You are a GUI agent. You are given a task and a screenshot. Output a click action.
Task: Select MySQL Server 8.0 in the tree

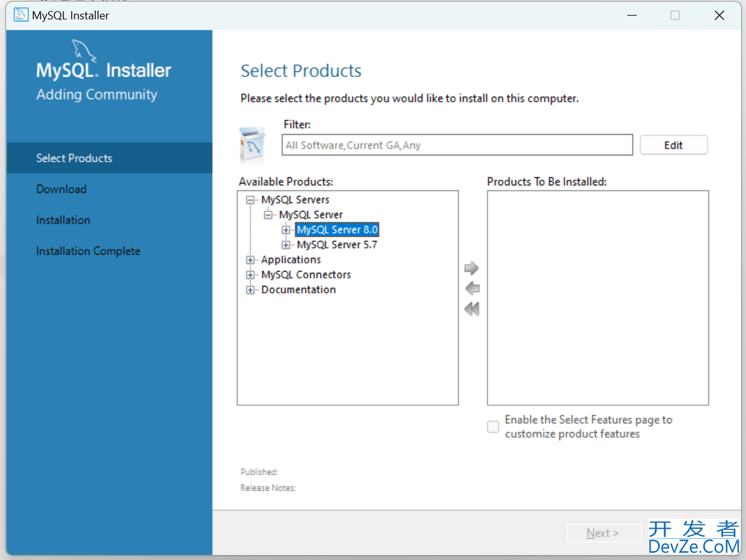(x=337, y=230)
